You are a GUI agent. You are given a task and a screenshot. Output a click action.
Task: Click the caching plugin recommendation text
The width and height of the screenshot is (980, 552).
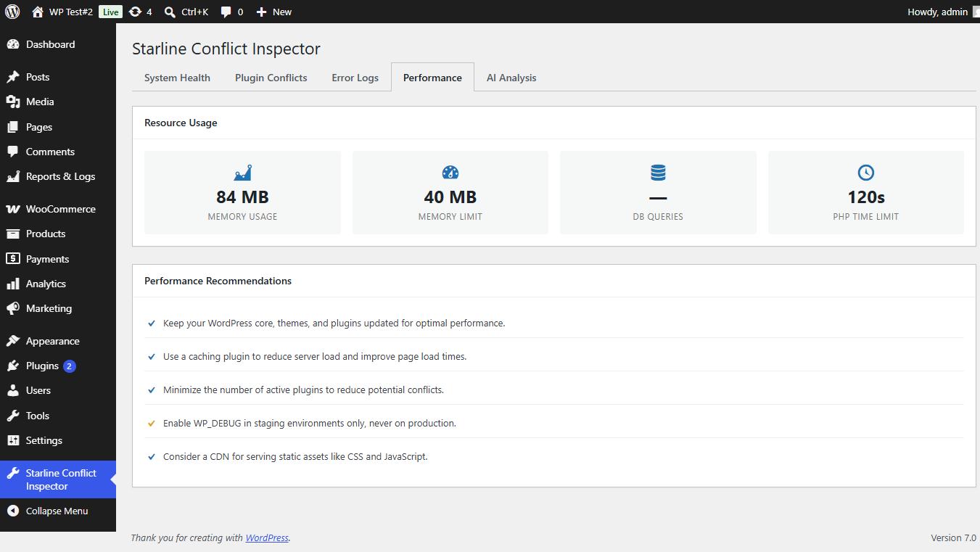(x=315, y=356)
